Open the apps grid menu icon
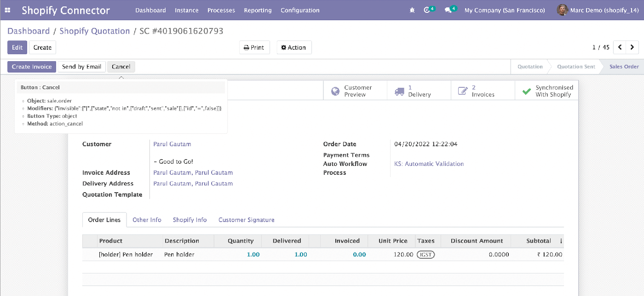Image resolution: width=644 pixels, height=296 pixels. click(7, 10)
